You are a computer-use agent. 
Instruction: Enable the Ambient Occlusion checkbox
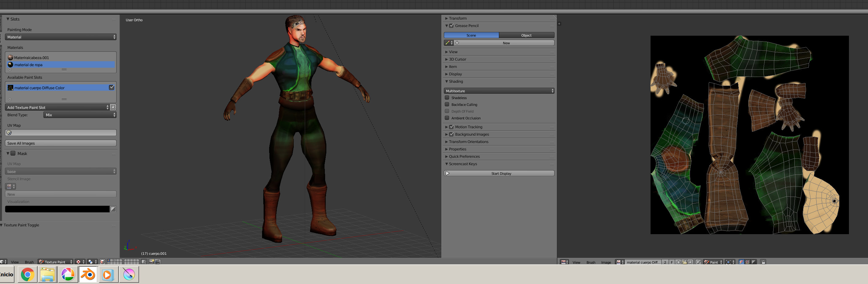tap(447, 118)
